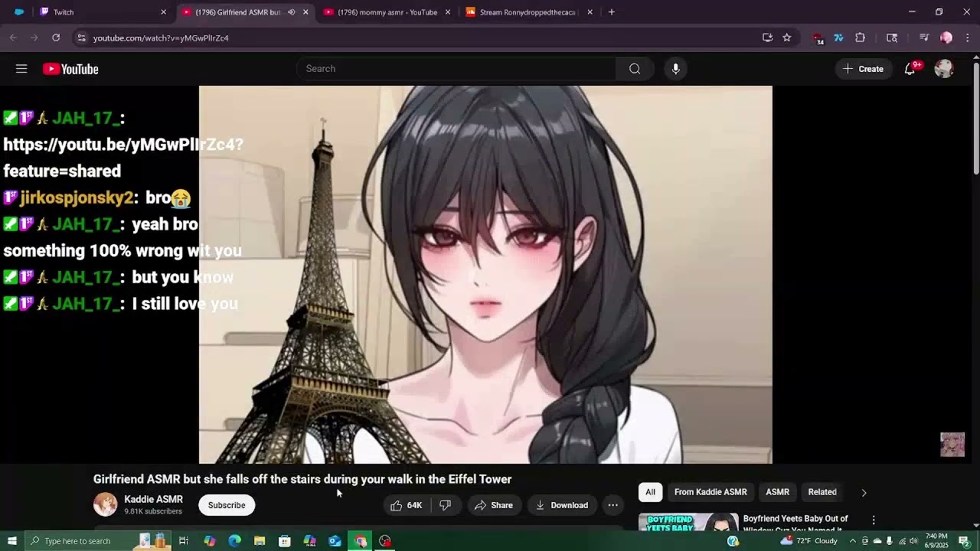Open the notifications bell
Image resolution: width=980 pixels, height=551 pixels.
tap(910, 69)
